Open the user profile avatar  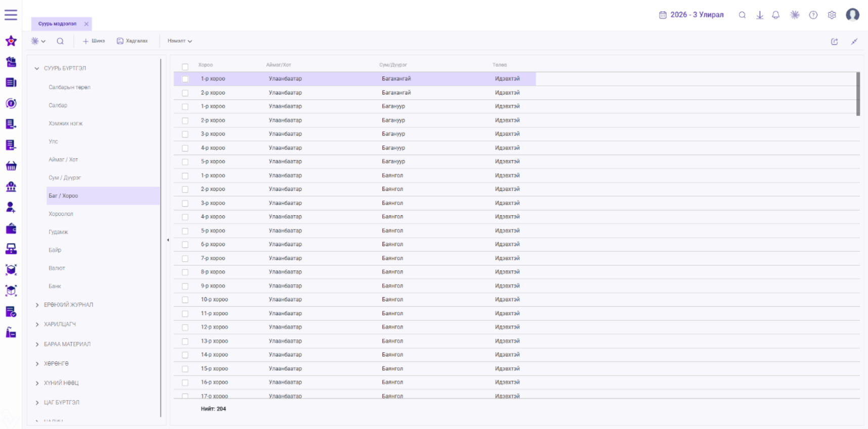(x=852, y=15)
